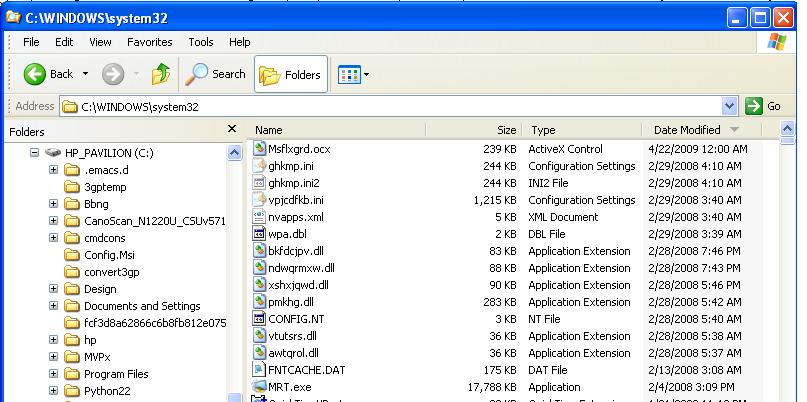Click the 4/22/2009 12:00 AM date cell

pos(697,149)
